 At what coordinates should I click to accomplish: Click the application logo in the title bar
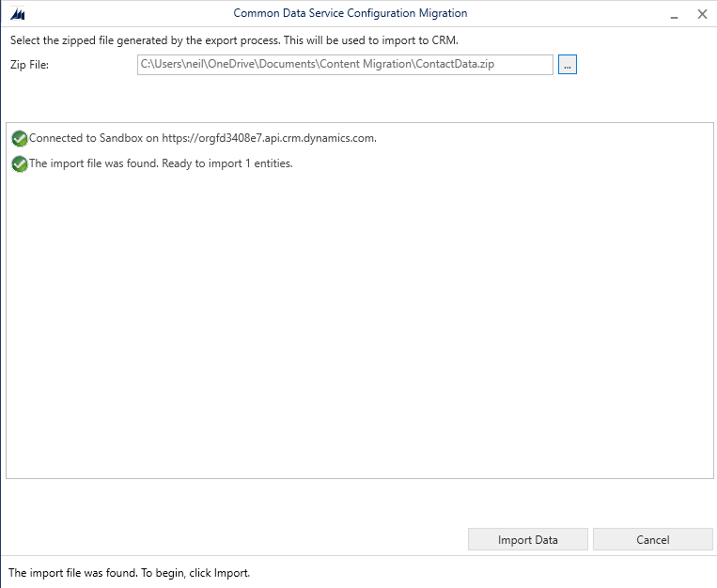[x=15, y=14]
